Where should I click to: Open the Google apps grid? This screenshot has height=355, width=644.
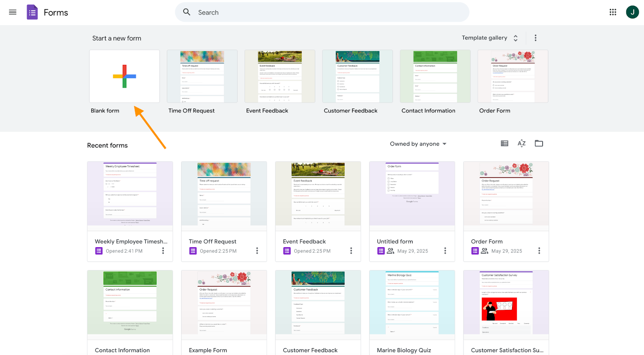[613, 12]
